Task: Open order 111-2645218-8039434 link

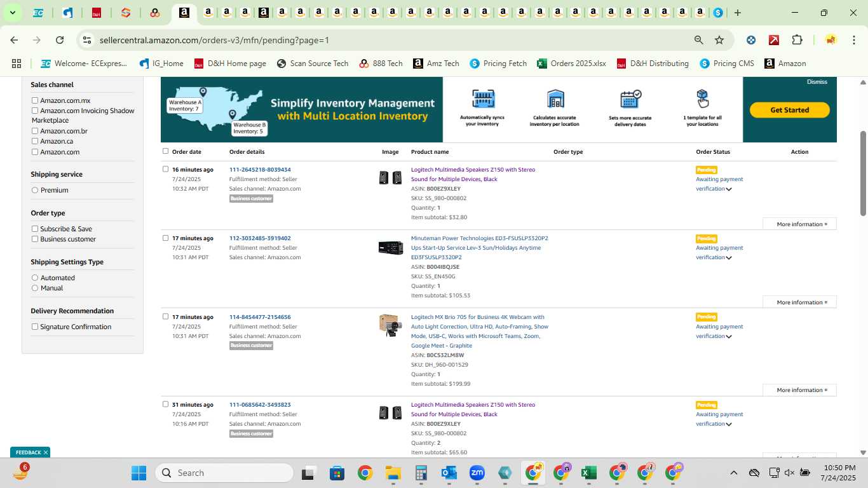Action: [260, 170]
